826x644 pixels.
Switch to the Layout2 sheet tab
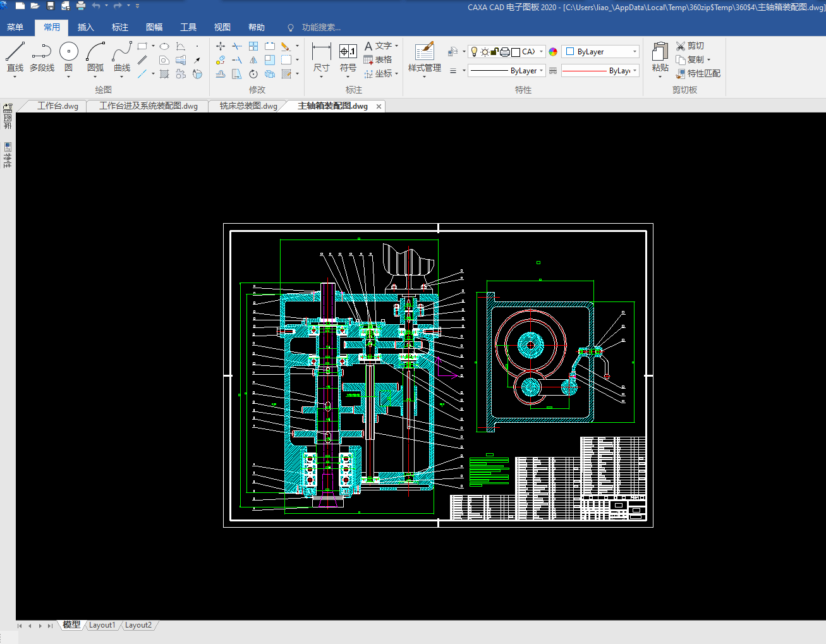[x=138, y=625]
